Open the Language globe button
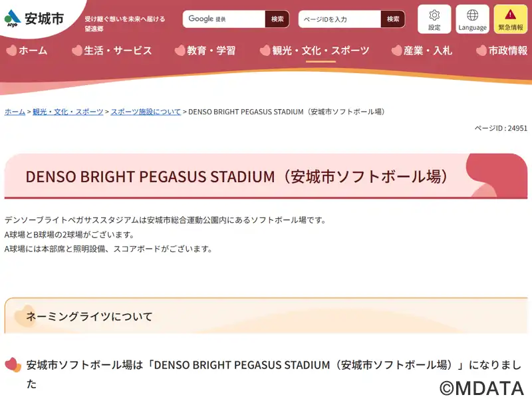Viewport: 532px width, 399px height. pyautogui.click(x=472, y=19)
